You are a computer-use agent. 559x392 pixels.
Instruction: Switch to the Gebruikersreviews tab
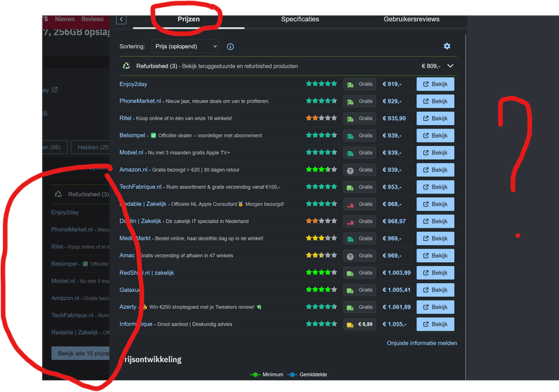pos(412,20)
